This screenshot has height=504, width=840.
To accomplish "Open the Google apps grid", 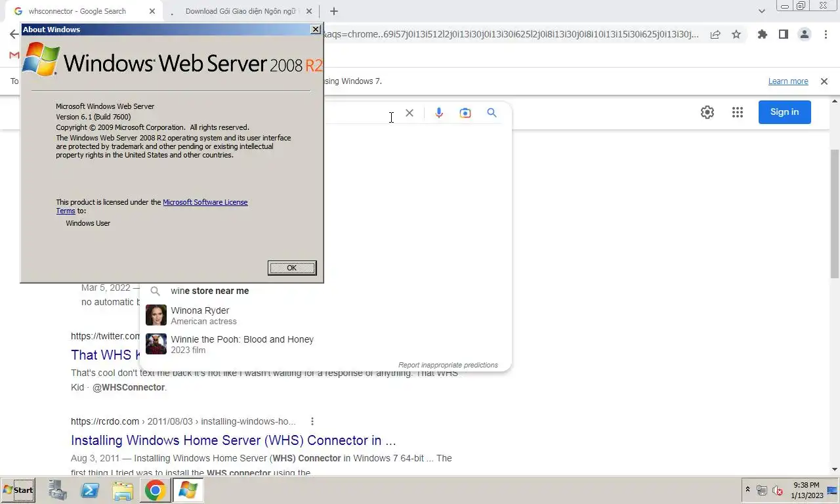I will click(x=738, y=112).
